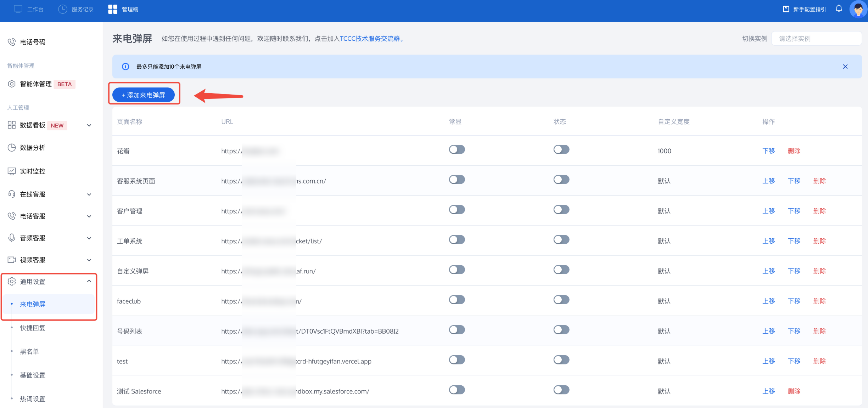Viewport: 868px width, 408px height.
Task: Click the 新手配置指引 guide icon
Action: coord(786,9)
